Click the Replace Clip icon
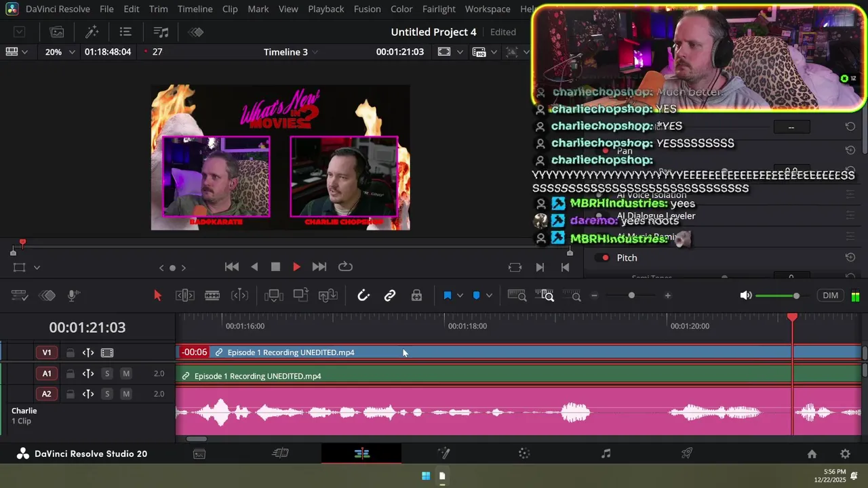 pos(328,296)
